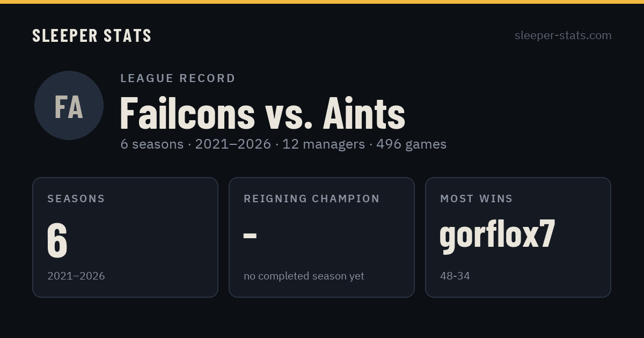Click the no completed season yet note
644x338 pixels.
tap(304, 276)
